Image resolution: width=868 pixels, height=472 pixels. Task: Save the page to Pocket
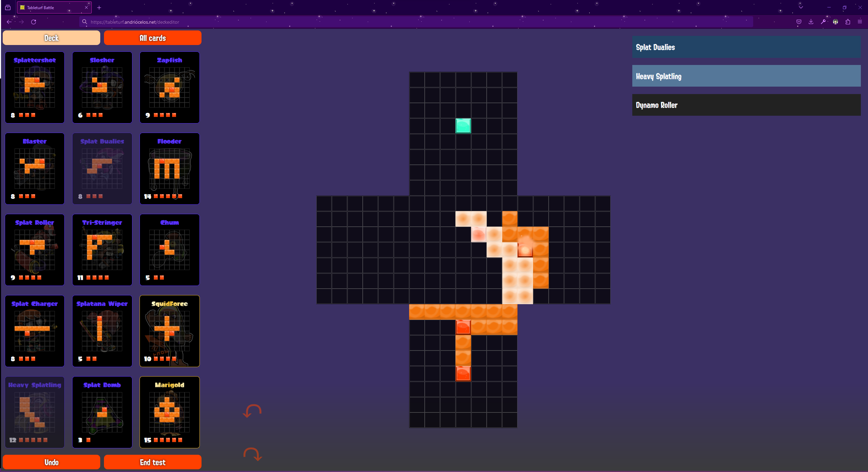(798, 22)
